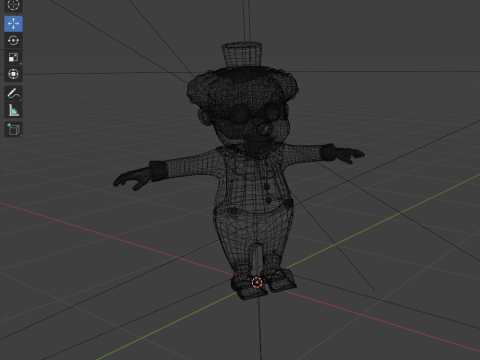
Task: Select the Cursor tool
Action: coord(13,5)
